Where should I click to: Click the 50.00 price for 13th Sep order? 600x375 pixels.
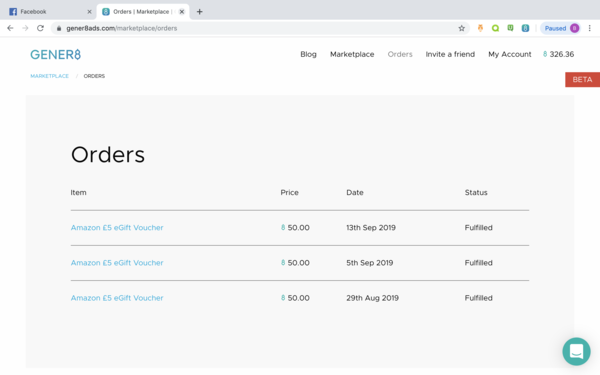[295, 228]
